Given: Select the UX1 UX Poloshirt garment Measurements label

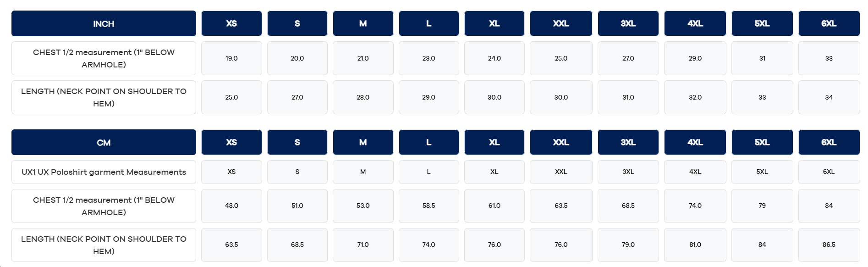Looking at the screenshot, I should 104,172.
